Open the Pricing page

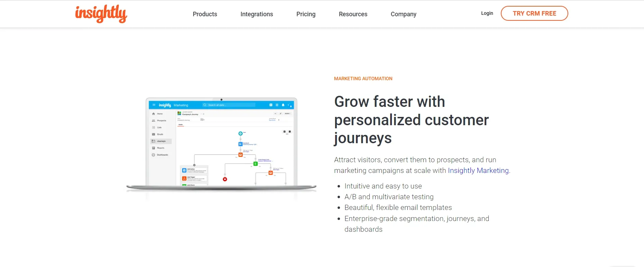coord(306,14)
